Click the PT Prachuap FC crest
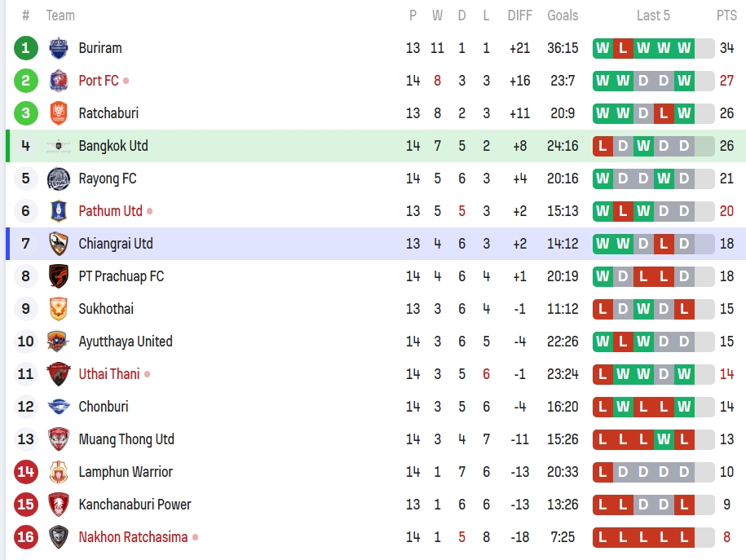The height and width of the screenshot is (560, 746). point(59,276)
